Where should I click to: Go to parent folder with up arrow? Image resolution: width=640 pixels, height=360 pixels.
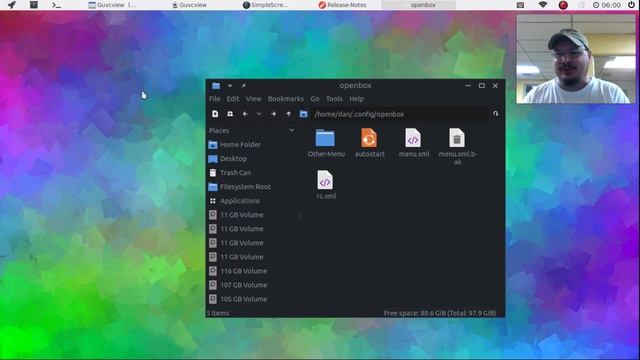[289, 114]
